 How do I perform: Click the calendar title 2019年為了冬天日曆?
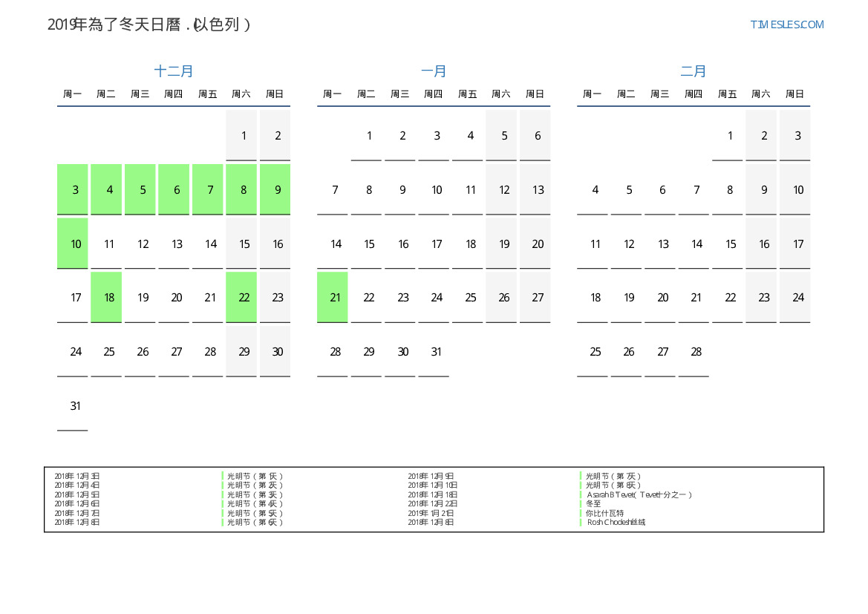149,25
